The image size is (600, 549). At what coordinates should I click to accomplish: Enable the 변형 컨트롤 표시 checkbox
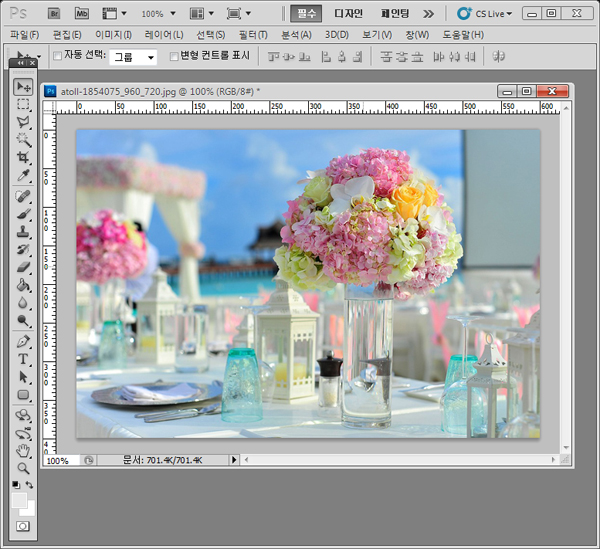(174, 56)
